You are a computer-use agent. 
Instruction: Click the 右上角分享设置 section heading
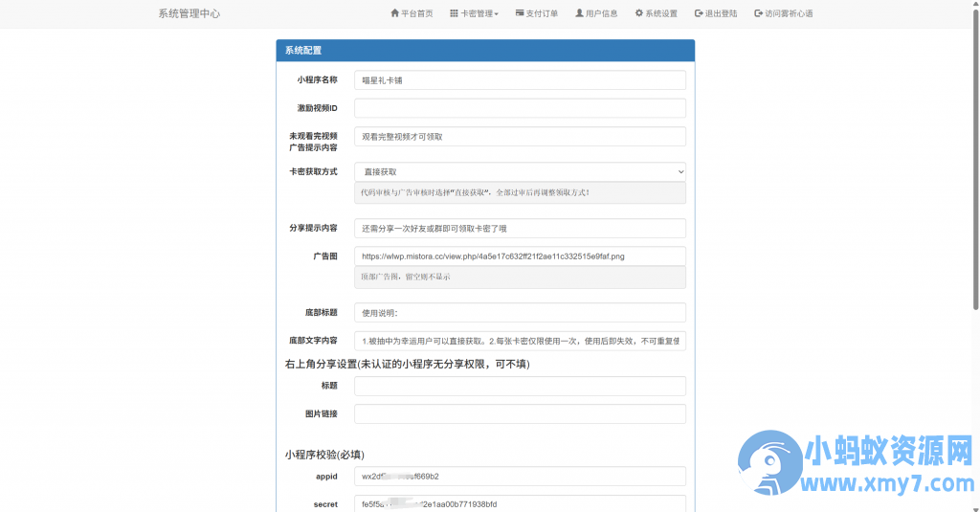tap(408, 364)
